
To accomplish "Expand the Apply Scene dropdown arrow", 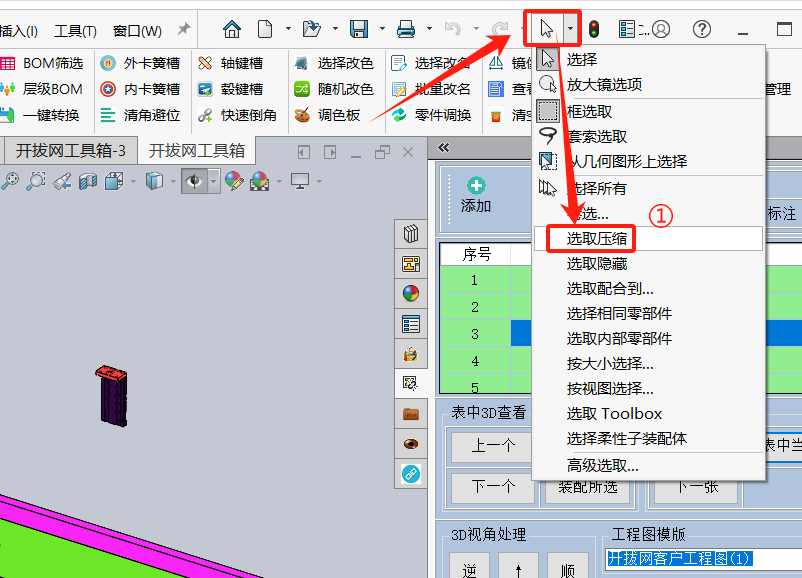I will click(x=279, y=182).
